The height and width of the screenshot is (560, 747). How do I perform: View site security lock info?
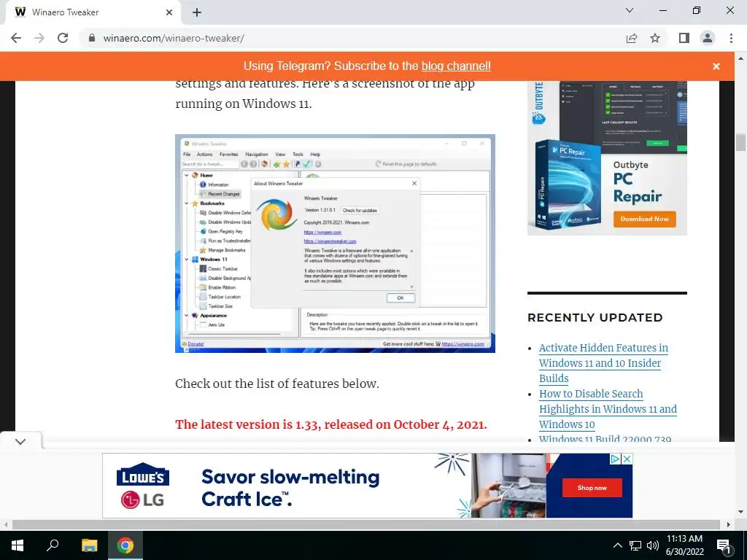tap(92, 38)
